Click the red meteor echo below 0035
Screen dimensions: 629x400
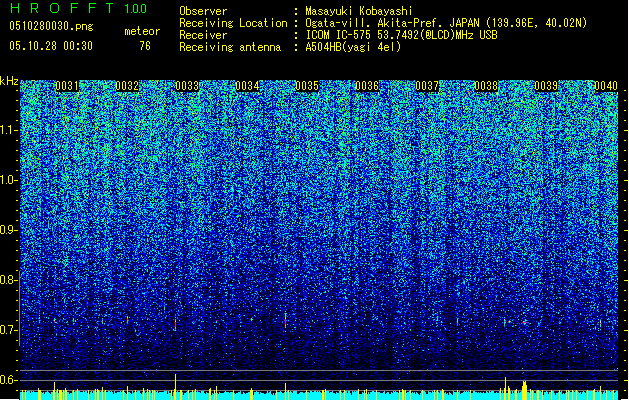point(286,321)
